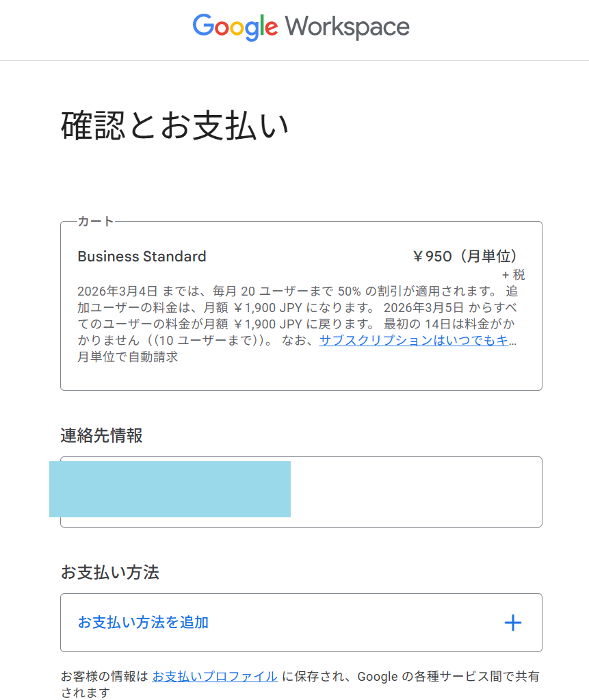Click the colorful Google logo
This screenshot has width=589, height=700.
(235, 27)
